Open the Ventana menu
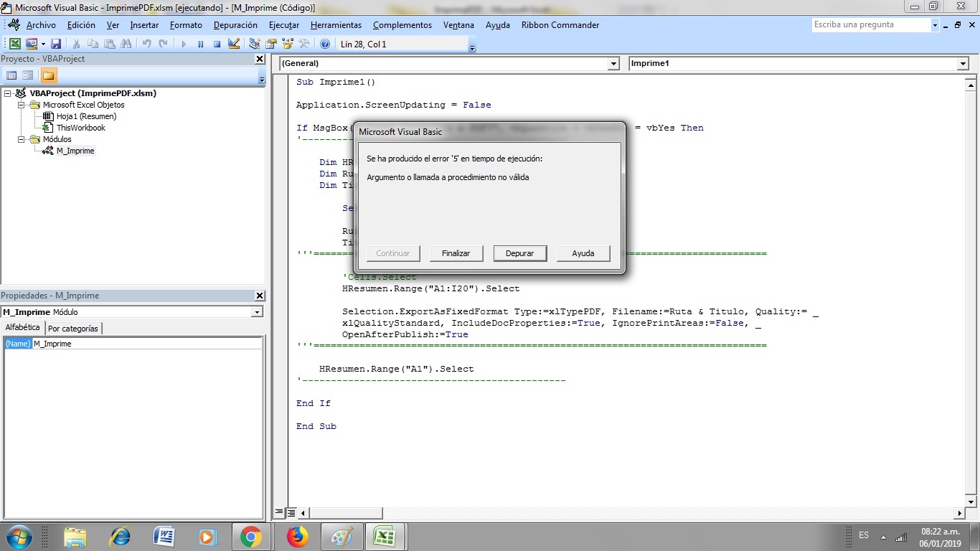980x551 pixels. pyautogui.click(x=458, y=25)
